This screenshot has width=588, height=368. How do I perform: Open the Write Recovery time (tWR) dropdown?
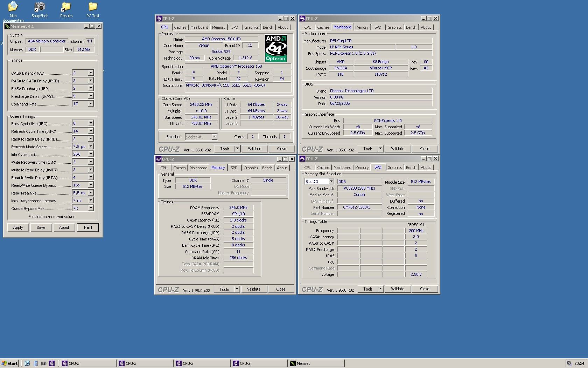[91, 162]
